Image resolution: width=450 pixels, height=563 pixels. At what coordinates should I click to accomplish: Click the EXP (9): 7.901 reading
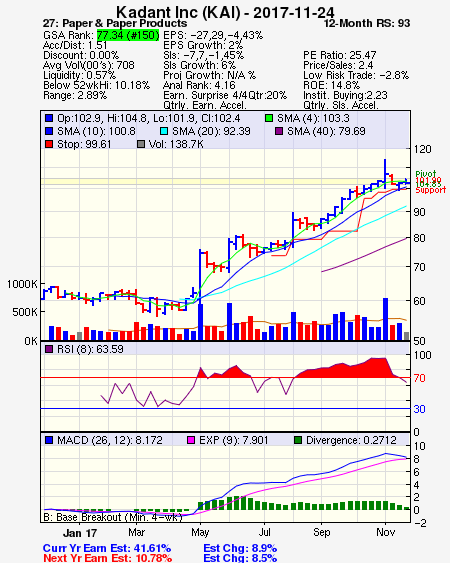[x=234, y=440]
